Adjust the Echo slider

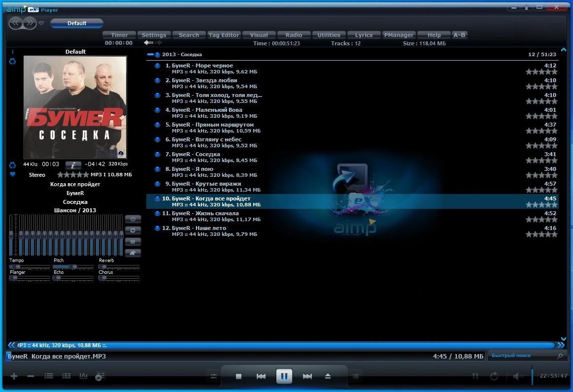[73, 278]
